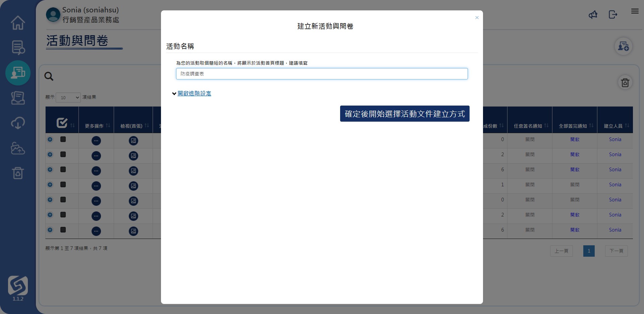
Task: Go to page 1 in pagination
Action: pyautogui.click(x=589, y=251)
